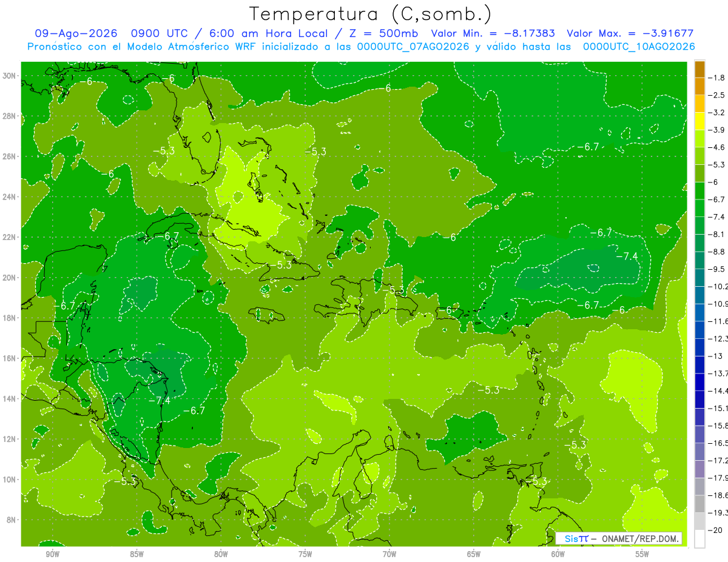Pick the orange swatch between -1.8 and -2.5
The image size is (728, 562).
coord(699,87)
